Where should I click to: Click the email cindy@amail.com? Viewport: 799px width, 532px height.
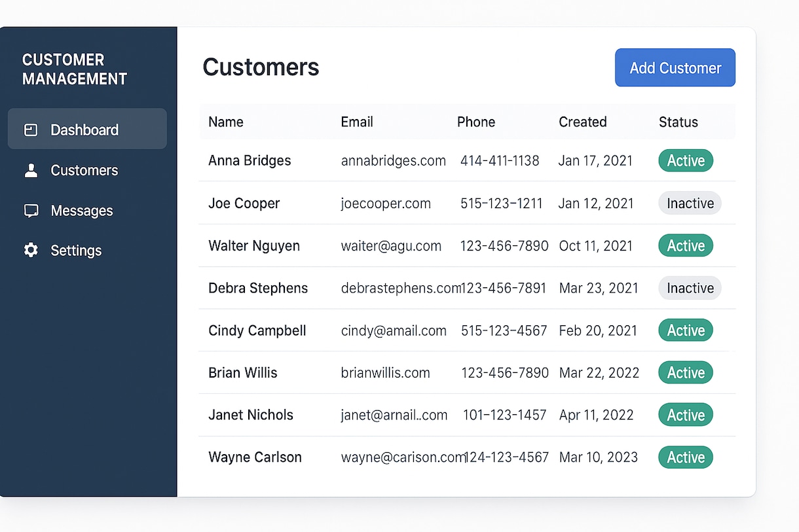394,330
